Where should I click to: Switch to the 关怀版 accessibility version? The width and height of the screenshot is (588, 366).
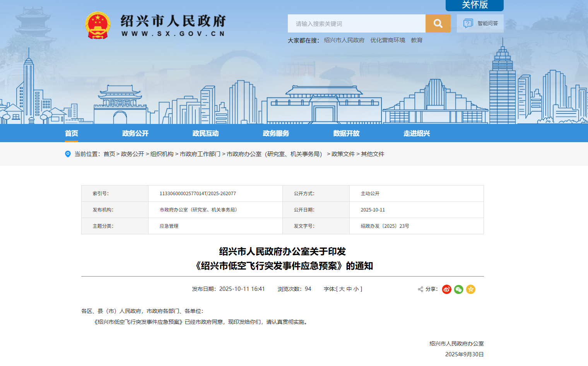coord(474,5)
